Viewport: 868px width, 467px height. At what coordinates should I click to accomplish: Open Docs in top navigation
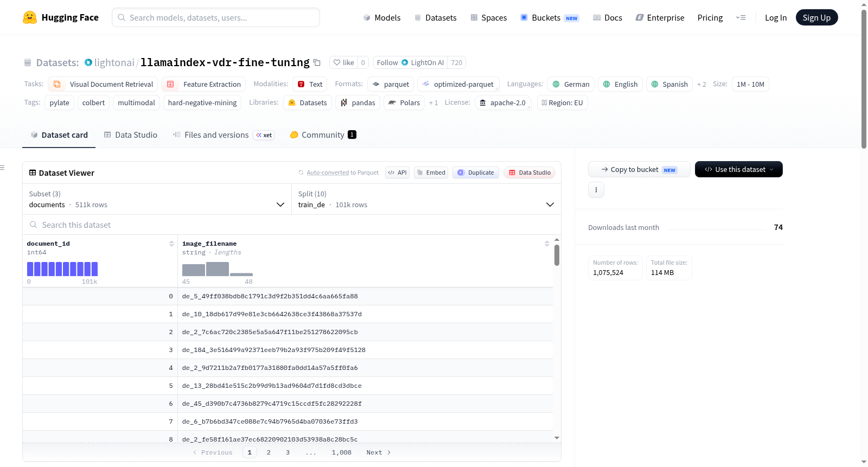point(608,17)
